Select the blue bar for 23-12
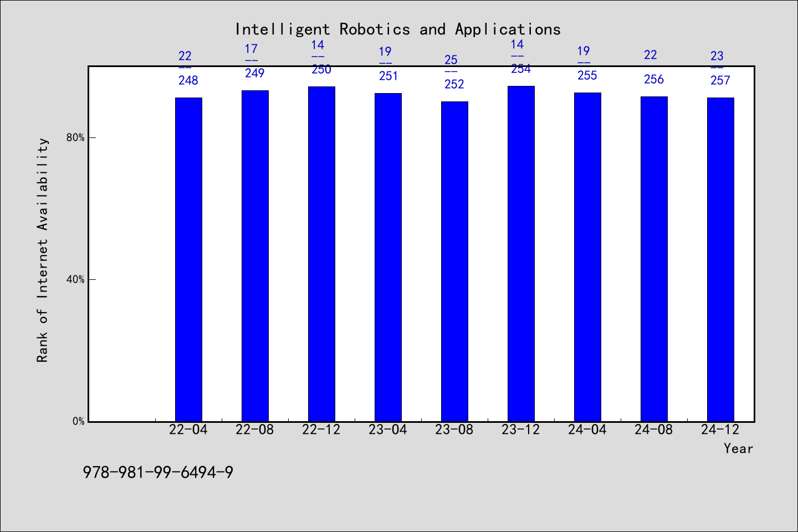 tap(521, 254)
